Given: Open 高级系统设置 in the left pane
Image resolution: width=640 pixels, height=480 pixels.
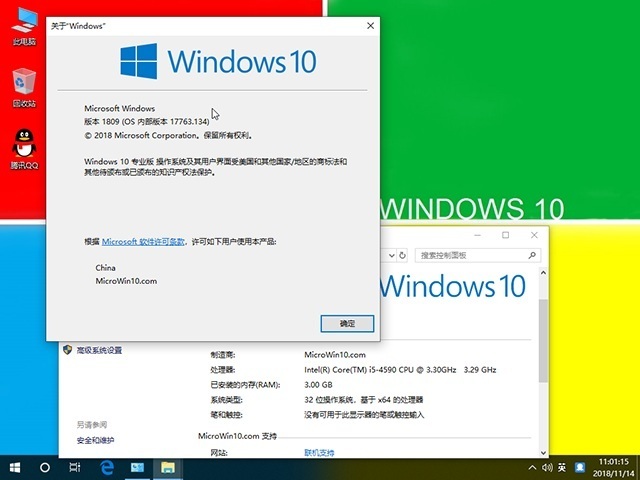Looking at the screenshot, I should 99,350.
